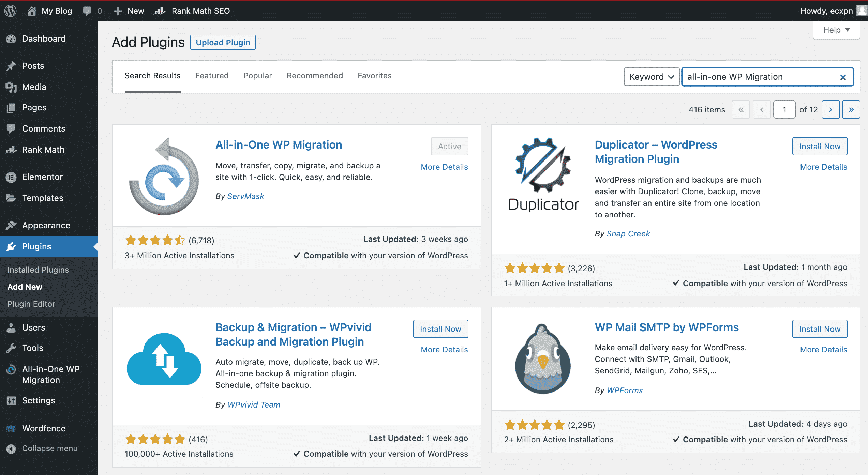Click the Duplicator plugin logo thumbnail
The width and height of the screenshot is (868, 475).
(543, 175)
